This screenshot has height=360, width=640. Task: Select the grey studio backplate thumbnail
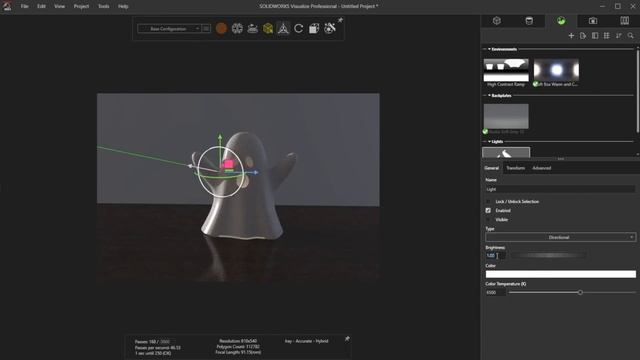(x=506, y=116)
